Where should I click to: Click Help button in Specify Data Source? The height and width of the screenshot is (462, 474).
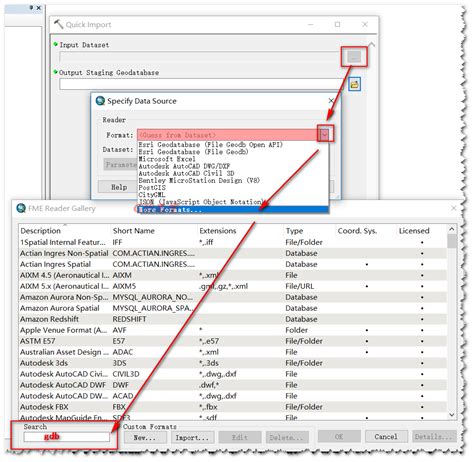click(119, 187)
